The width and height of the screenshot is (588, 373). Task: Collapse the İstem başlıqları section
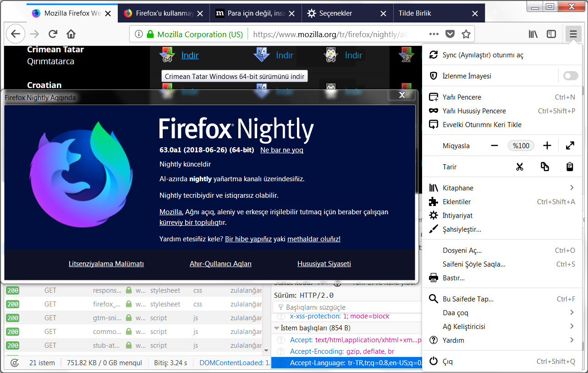277,328
